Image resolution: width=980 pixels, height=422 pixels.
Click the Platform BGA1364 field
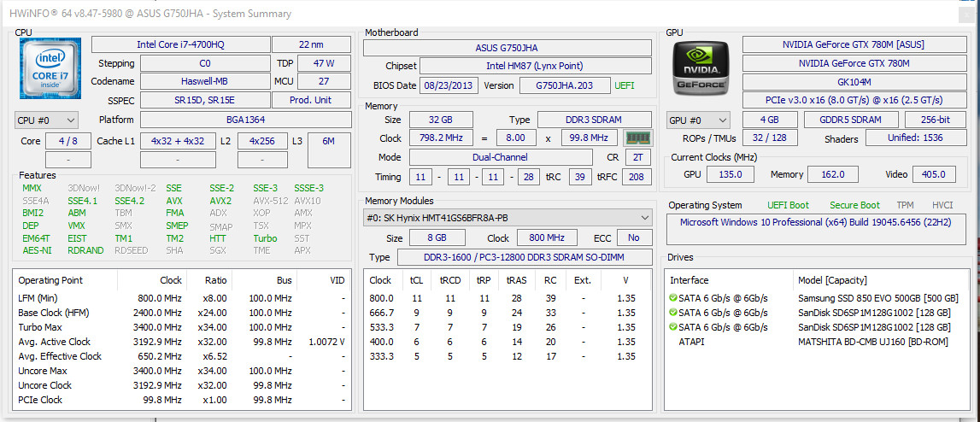coord(245,120)
